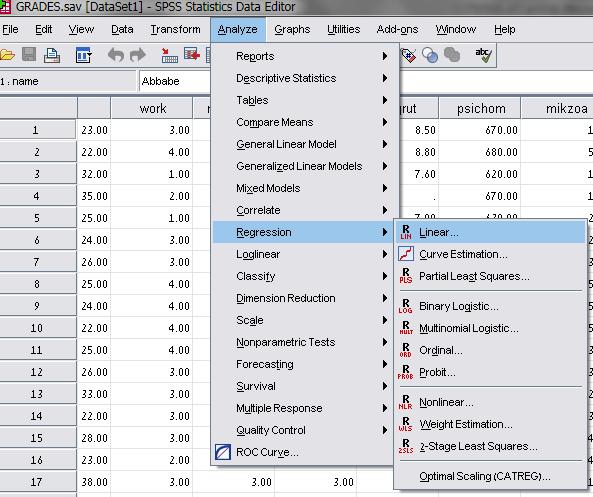Expand the Descriptive Statistics submenu
This screenshot has width=593, height=497.
pyautogui.click(x=305, y=78)
